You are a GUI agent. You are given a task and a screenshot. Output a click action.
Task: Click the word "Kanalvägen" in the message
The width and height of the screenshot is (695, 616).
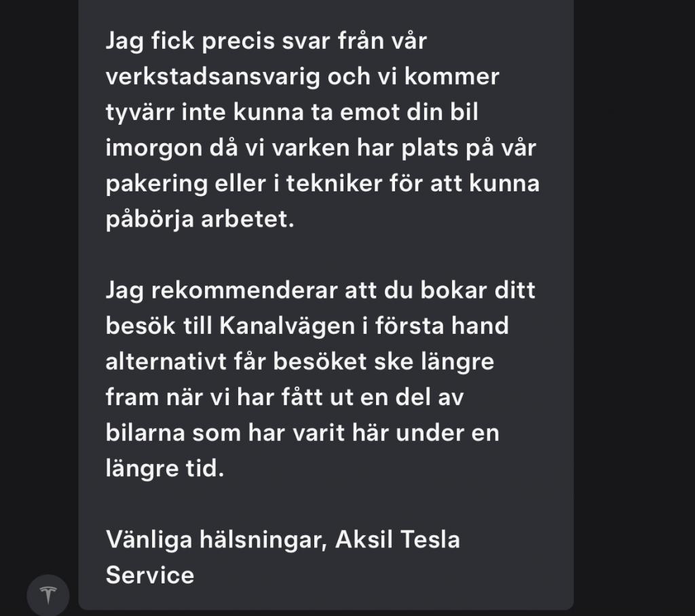pos(287,326)
